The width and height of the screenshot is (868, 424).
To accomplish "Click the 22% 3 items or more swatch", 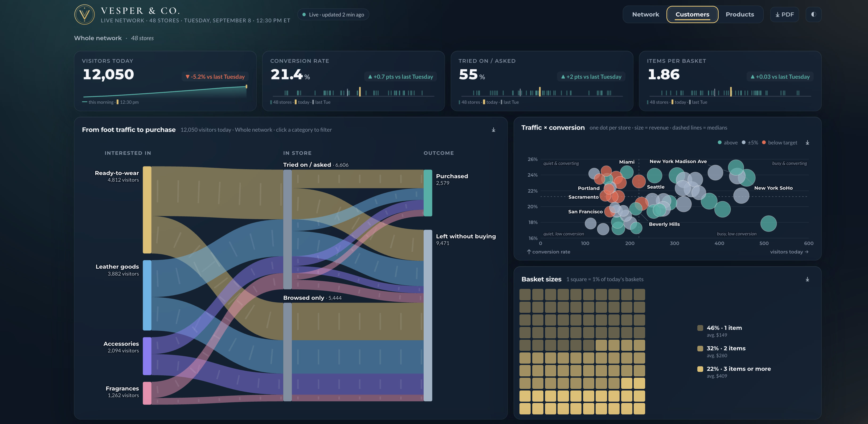I will click(x=700, y=369).
